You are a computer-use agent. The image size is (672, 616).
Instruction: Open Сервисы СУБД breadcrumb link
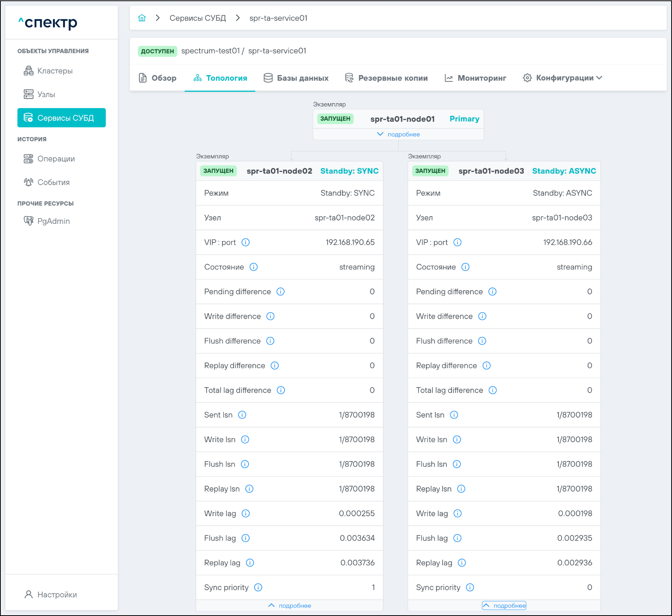pyautogui.click(x=197, y=18)
